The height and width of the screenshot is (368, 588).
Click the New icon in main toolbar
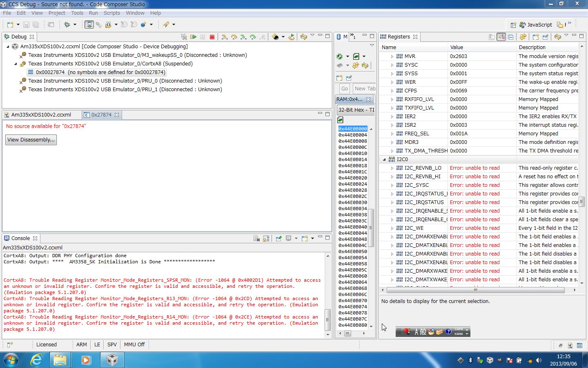coord(10,25)
